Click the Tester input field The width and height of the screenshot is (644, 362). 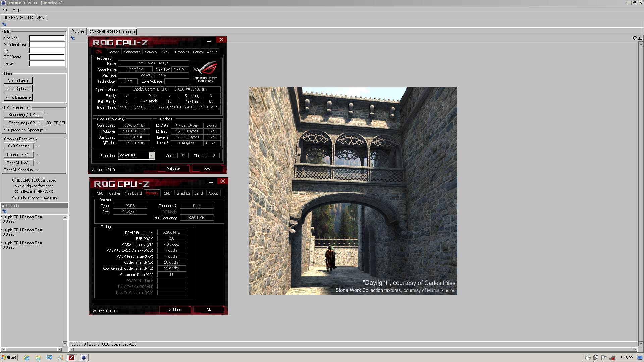coord(47,63)
